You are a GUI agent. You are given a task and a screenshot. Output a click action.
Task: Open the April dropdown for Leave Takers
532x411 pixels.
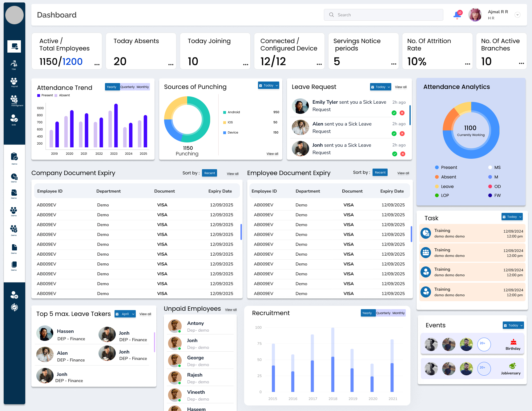coord(125,314)
